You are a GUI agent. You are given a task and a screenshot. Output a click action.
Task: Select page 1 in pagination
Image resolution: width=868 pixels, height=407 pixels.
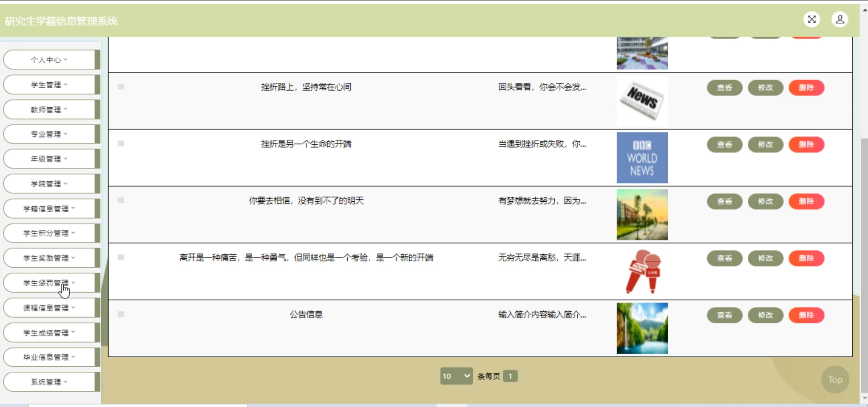pyautogui.click(x=510, y=376)
